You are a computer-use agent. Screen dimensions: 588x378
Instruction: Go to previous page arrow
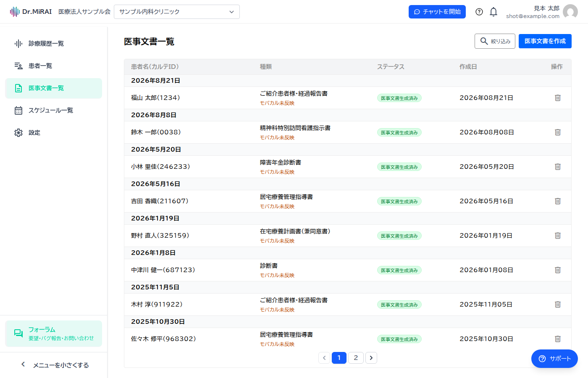[324, 358]
